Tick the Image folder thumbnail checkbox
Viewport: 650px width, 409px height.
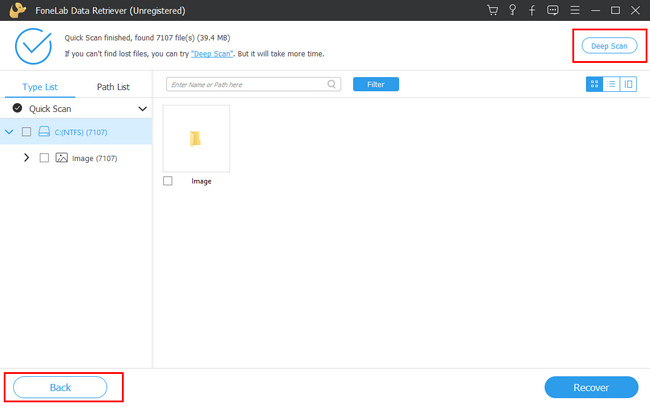tap(168, 181)
